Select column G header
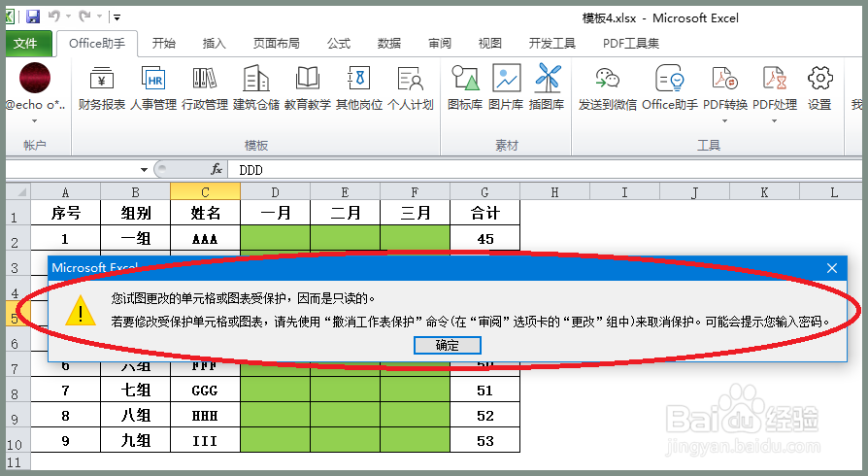Screen dimensions: 868x476 (484, 192)
